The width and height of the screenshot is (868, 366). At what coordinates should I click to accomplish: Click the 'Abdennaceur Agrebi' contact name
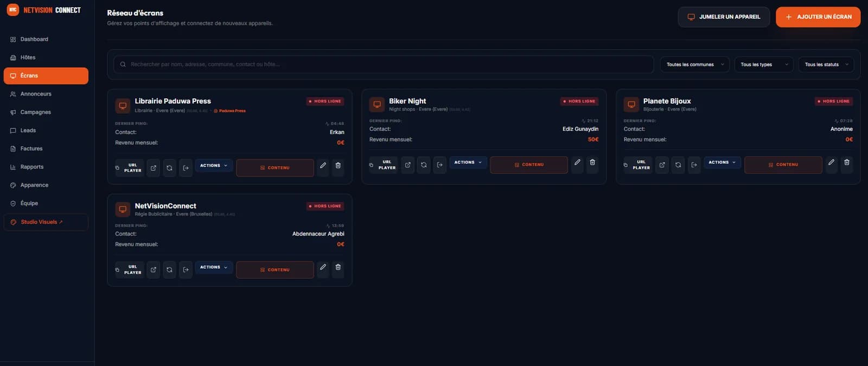point(318,234)
